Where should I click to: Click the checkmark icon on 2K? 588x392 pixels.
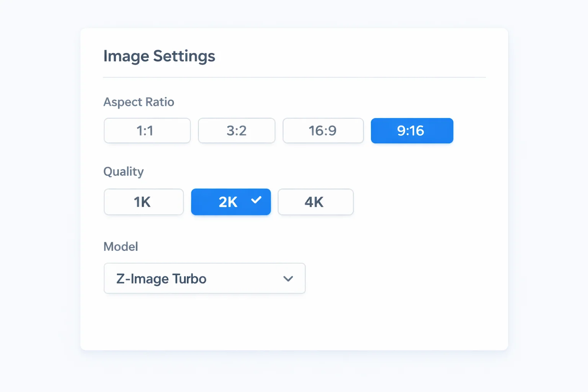click(x=256, y=200)
